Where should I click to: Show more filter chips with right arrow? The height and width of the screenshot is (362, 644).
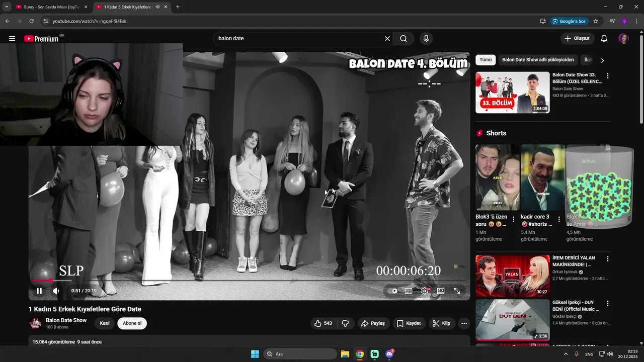pyautogui.click(x=602, y=60)
